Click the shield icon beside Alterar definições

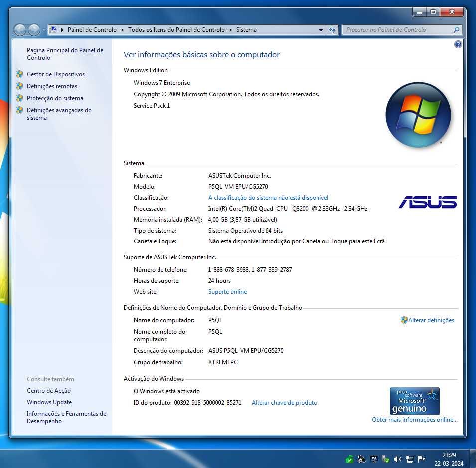404,320
